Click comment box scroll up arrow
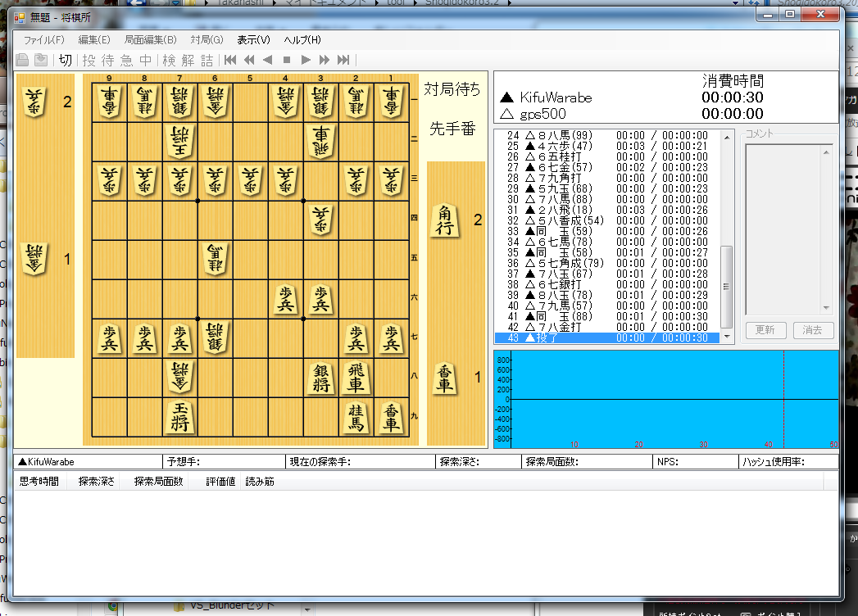 [826, 152]
